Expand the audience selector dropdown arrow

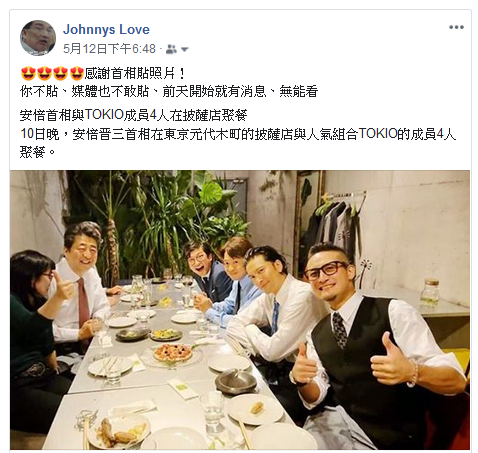pos(185,50)
